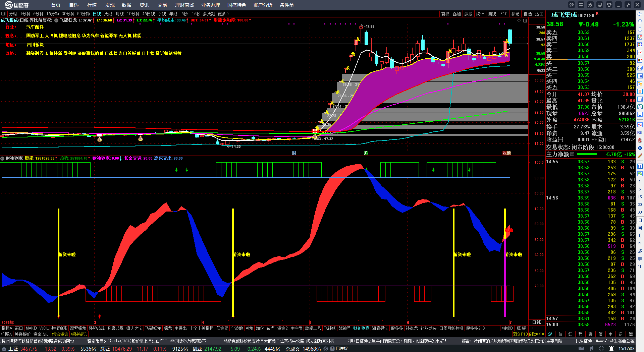The image size is (644, 352).
Task: Collapse the 侧边栏 sidebar
Action: pos(536,334)
